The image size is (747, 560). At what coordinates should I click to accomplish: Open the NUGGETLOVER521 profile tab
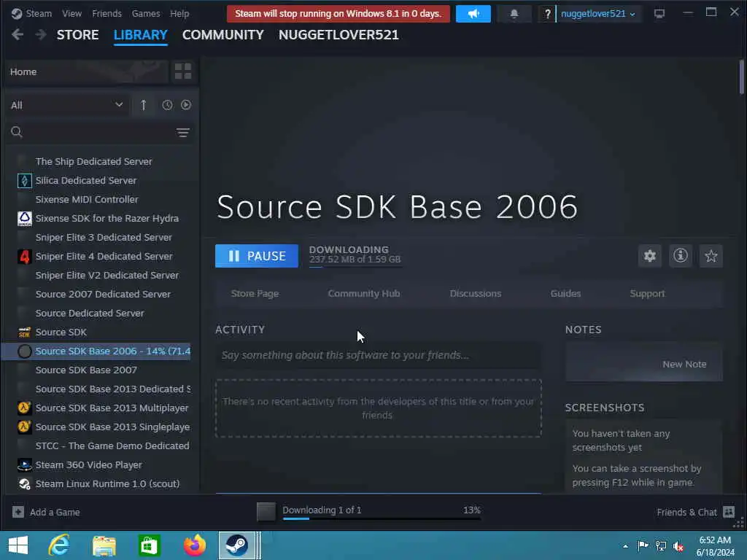click(338, 35)
